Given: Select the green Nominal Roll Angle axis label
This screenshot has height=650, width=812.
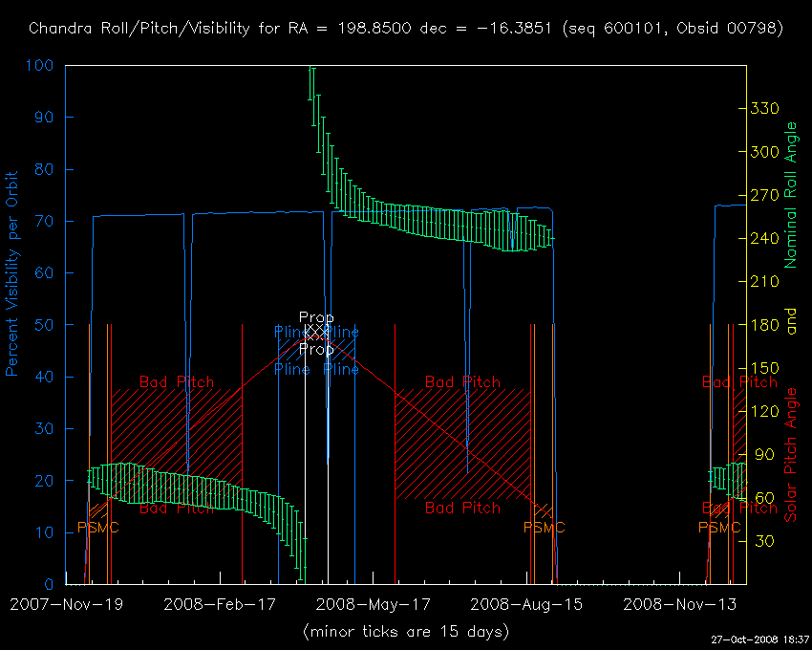Looking at the screenshot, I should pos(790,194).
